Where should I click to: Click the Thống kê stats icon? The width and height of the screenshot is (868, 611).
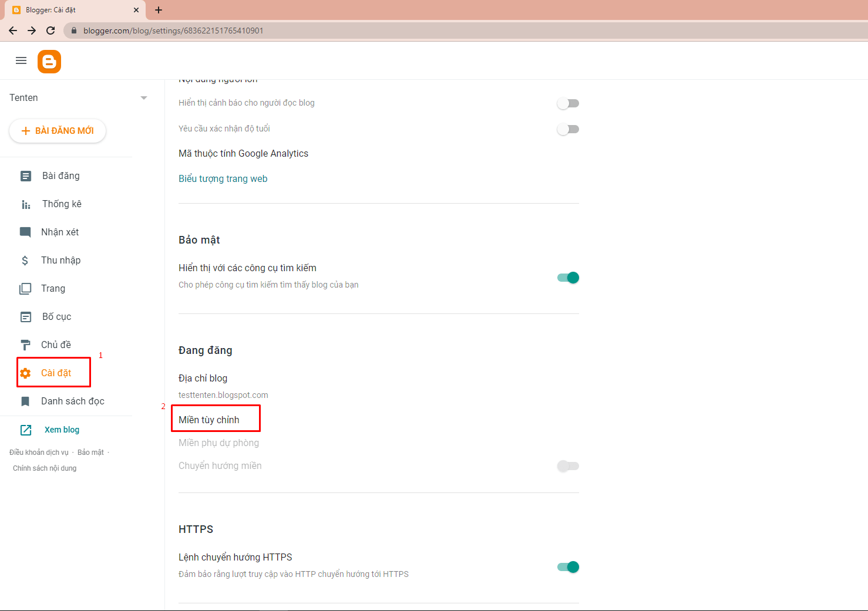pos(26,204)
